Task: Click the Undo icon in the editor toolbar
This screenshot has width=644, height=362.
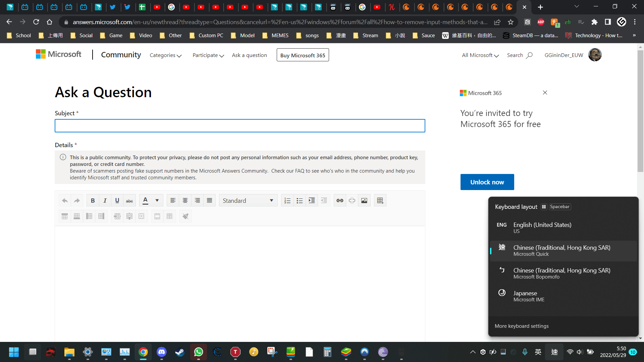Action: coord(65,200)
